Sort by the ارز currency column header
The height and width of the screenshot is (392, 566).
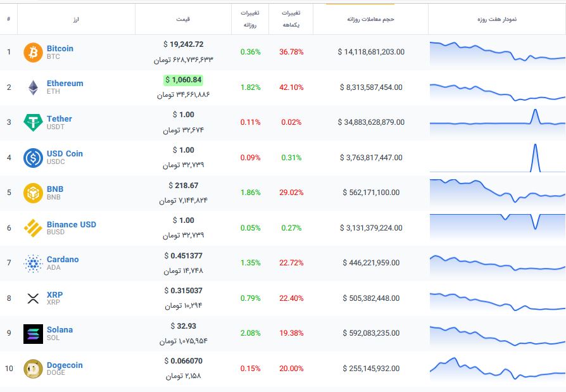76,19
